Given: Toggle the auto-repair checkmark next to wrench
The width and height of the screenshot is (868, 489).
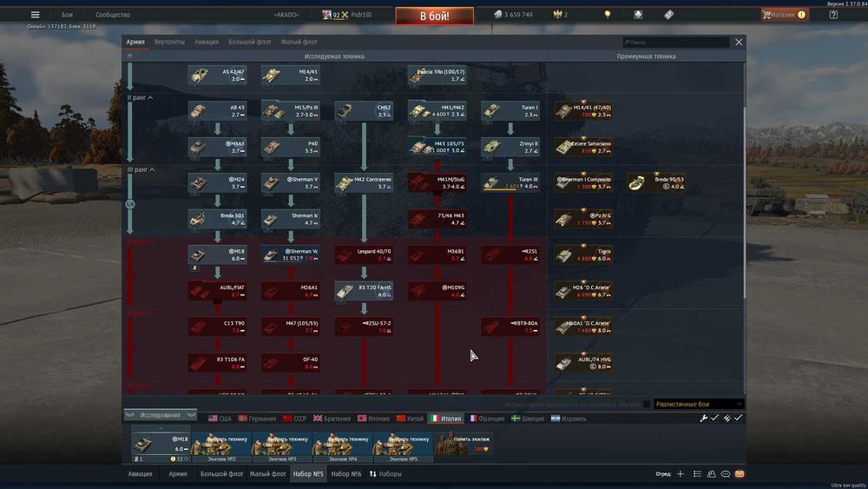Looking at the screenshot, I should tap(714, 418).
